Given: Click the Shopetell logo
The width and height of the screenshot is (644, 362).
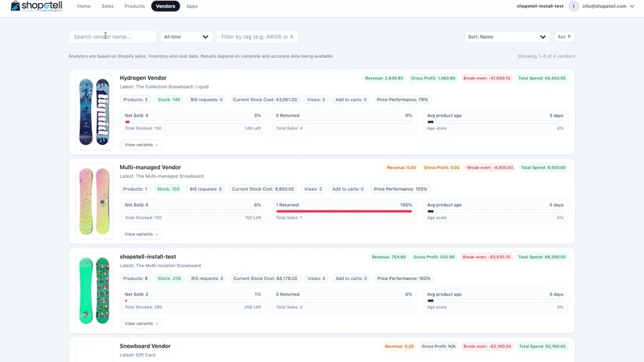Looking at the screenshot, I should point(36,6).
